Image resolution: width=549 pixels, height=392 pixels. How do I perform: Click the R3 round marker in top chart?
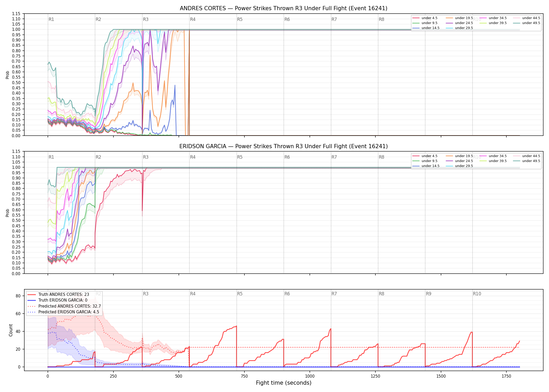click(x=146, y=19)
